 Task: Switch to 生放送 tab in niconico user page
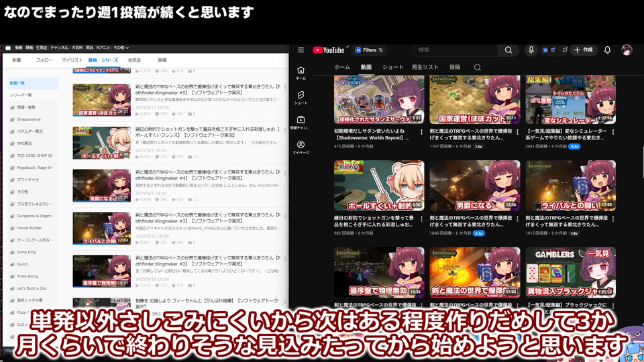(134, 60)
